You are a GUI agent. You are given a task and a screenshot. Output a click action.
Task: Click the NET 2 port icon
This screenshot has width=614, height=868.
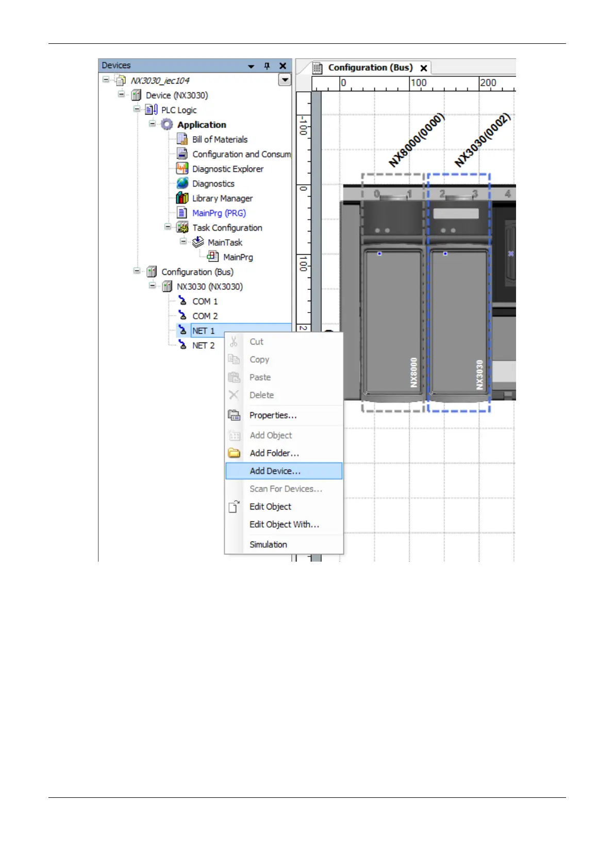click(182, 345)
